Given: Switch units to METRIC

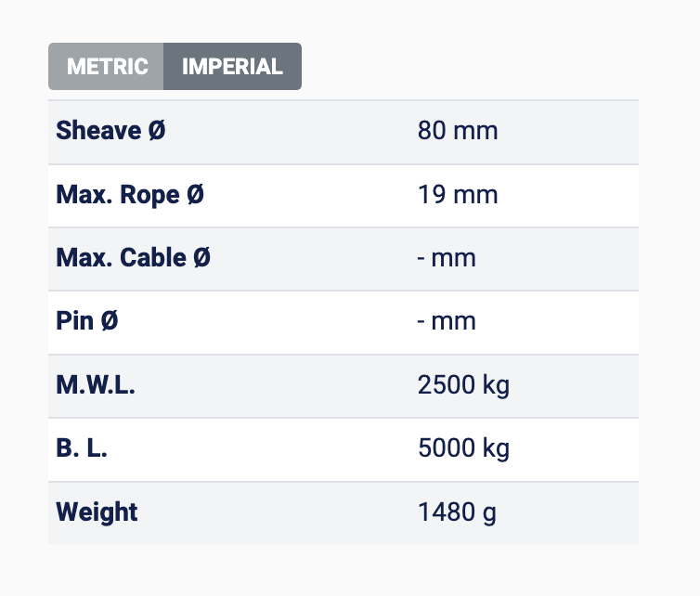Looking at the screenshot, I should [107, 67].
